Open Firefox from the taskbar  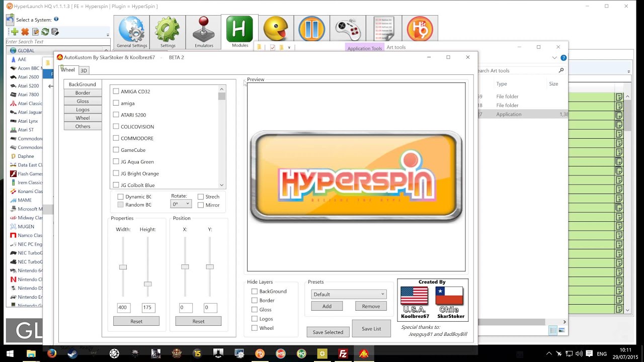52,353
